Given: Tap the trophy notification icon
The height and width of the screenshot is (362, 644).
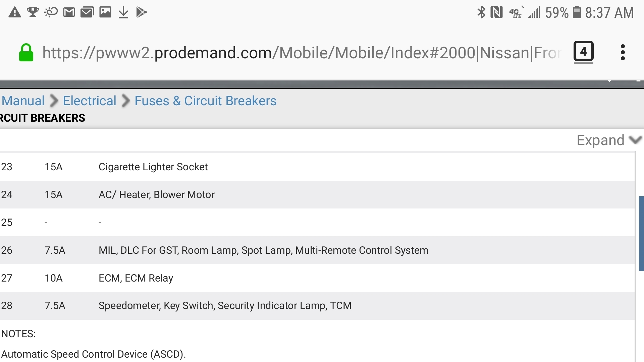Looking at the screenshot, I should point(33,12).
